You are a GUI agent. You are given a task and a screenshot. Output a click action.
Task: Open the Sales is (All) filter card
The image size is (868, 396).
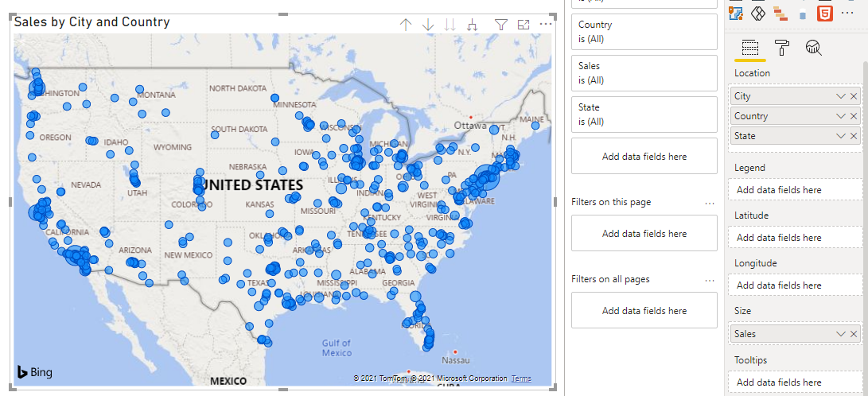pyautogui.click(x=644, y=73)
